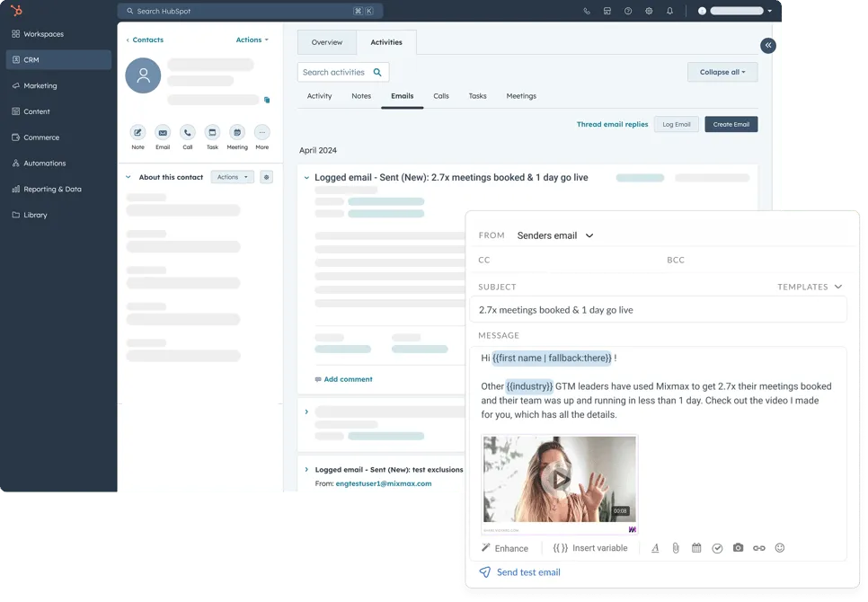Click the HubSpot sprocket logo
Screen dimensions: 868x602
point(16,10)
